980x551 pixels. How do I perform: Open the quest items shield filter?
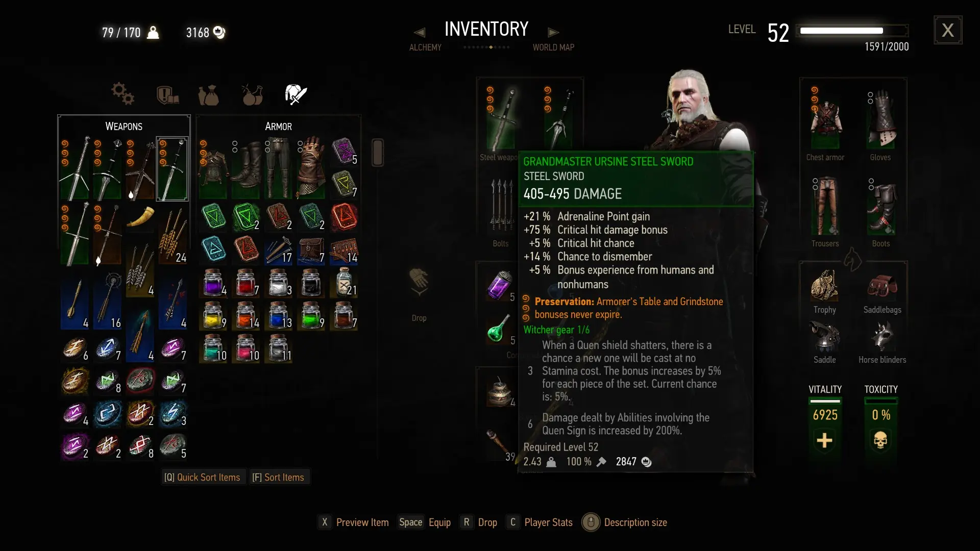coord(167,94)
